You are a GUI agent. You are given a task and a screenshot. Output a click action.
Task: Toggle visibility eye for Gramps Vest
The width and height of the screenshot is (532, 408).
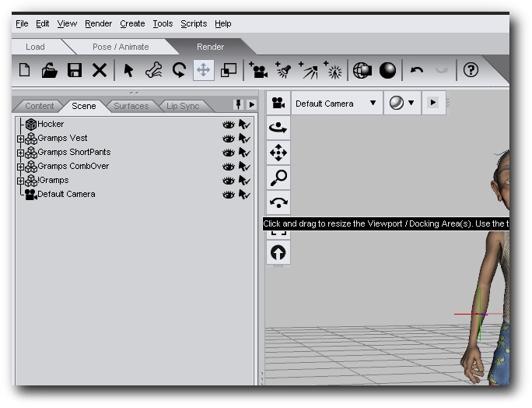[229, 139]
